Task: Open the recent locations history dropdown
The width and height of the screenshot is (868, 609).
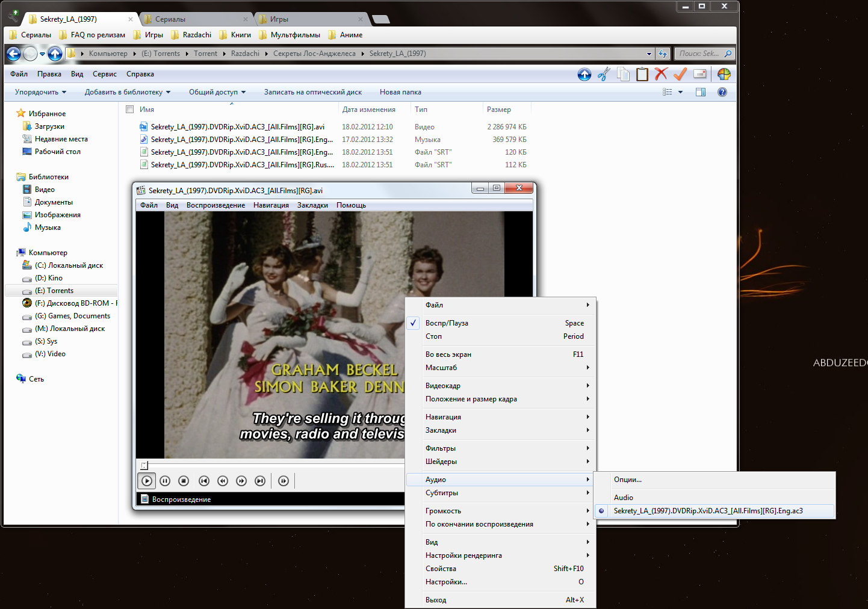Action: [x=43, y=54]
